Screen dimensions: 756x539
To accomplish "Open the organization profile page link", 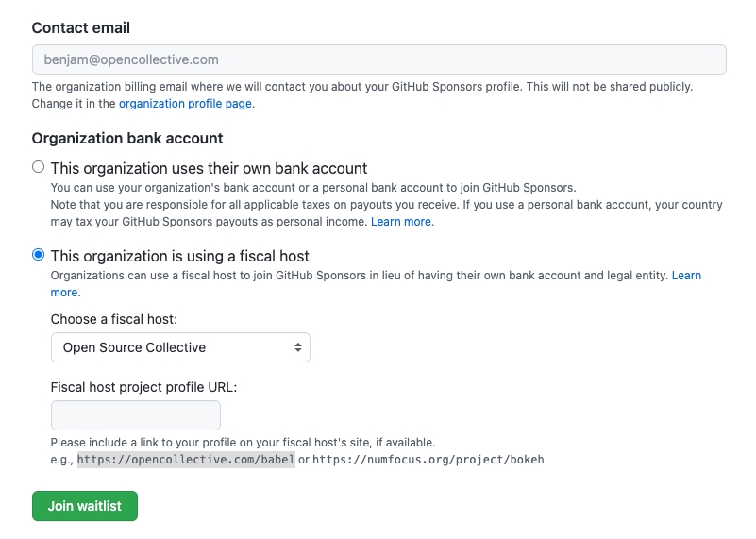I will (185, 104).
